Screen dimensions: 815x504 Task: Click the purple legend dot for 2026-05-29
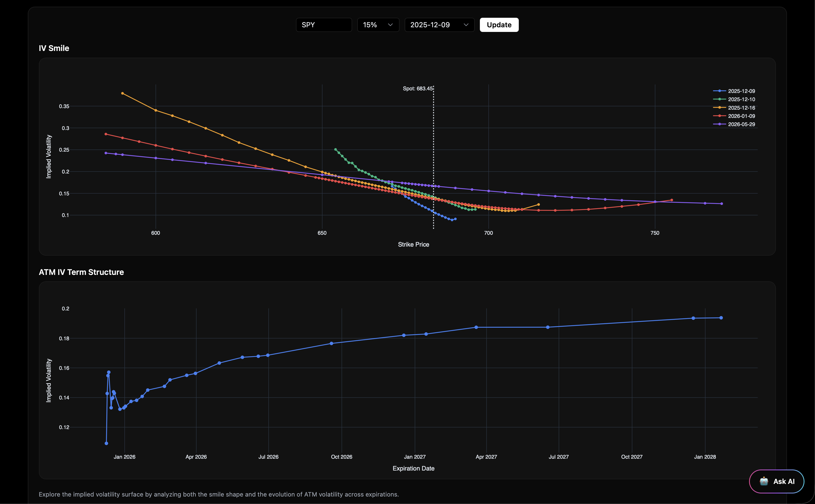coord(719,124)
